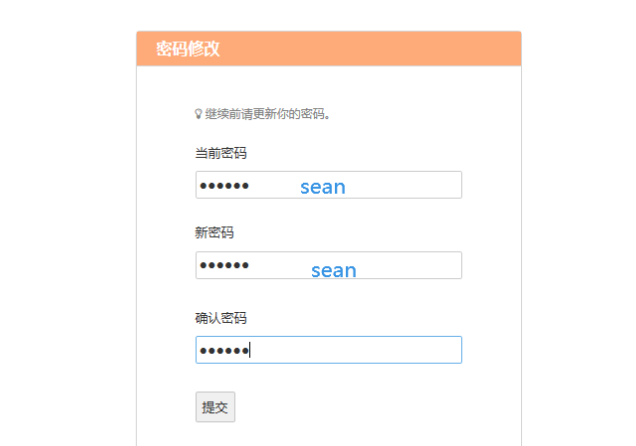Click the 确认密码 field label
The image size is (636, 446).
click(x=220, y=318)
